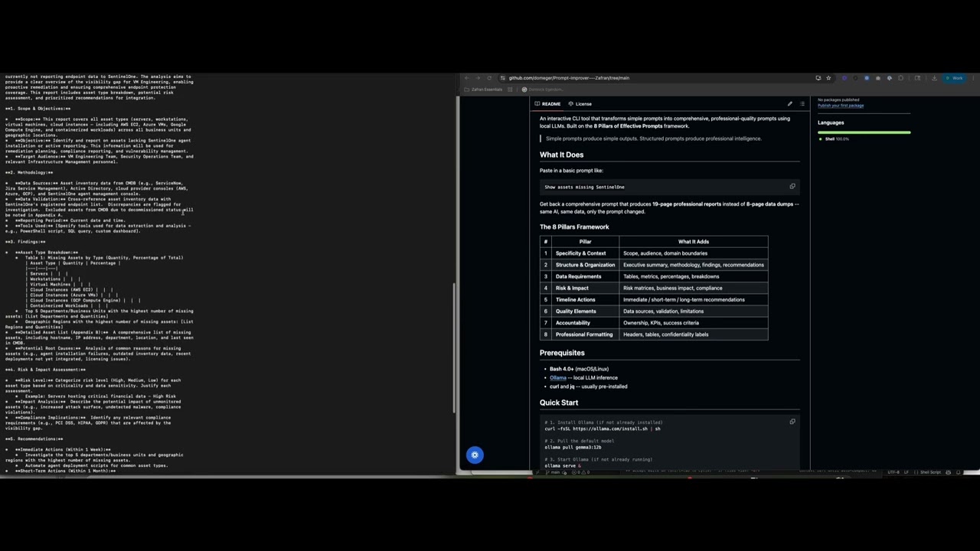The image size is (980, 551).
Task: Click the 'Pillar' column header
Action: (585, 242)
